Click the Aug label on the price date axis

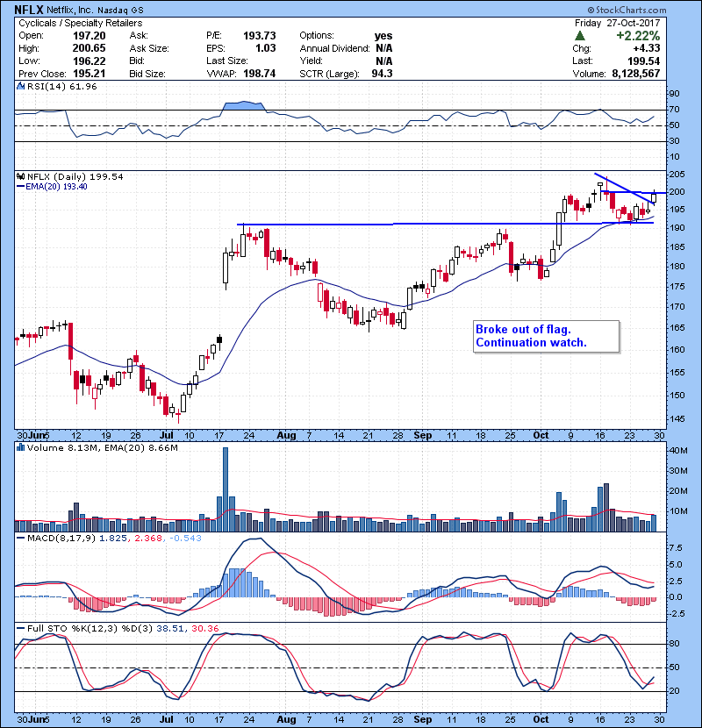286,436
